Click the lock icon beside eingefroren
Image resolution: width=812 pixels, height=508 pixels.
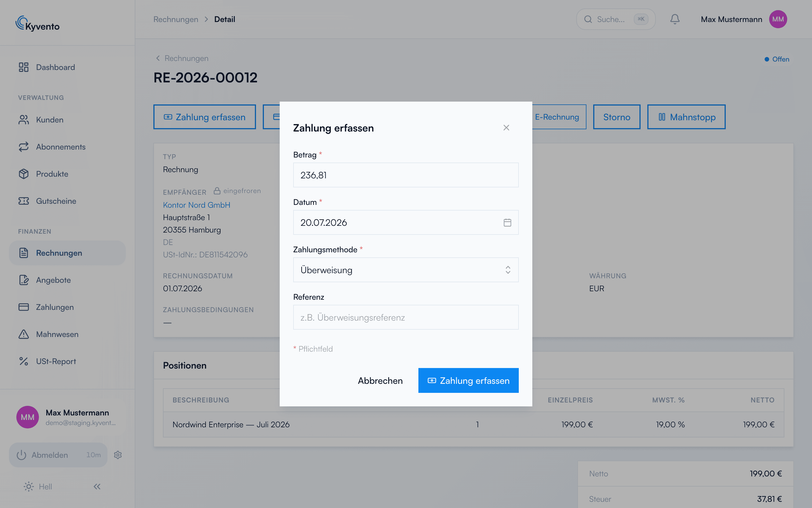(x=217, y=191)
